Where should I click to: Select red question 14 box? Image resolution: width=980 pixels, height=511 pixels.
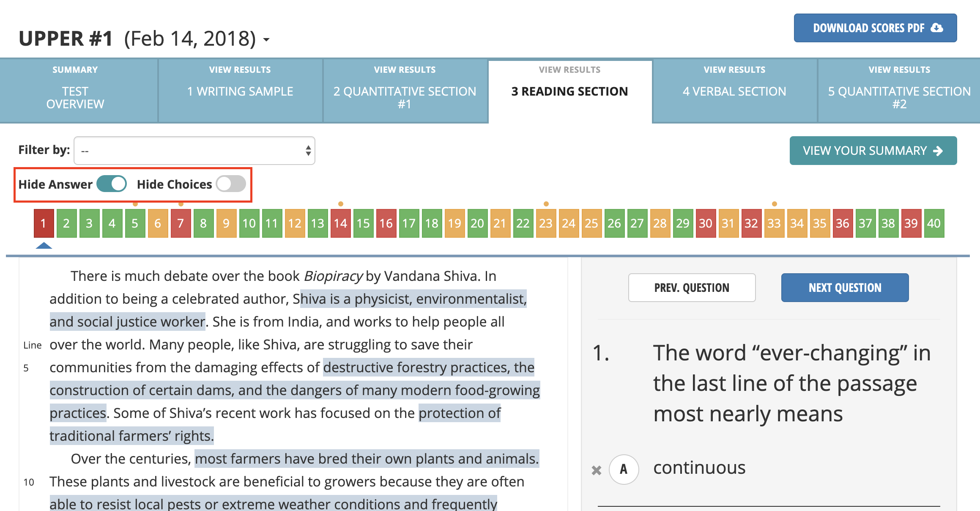[x=340, y=223]
